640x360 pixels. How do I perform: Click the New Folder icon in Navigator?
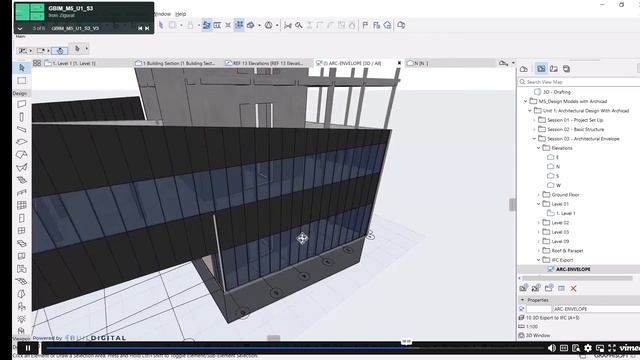(549, 289)
